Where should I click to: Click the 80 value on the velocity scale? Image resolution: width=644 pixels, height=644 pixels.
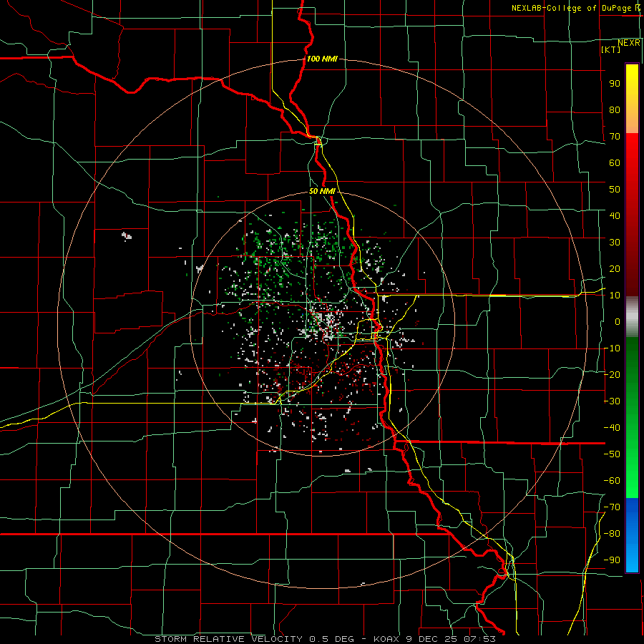(615, 110)
